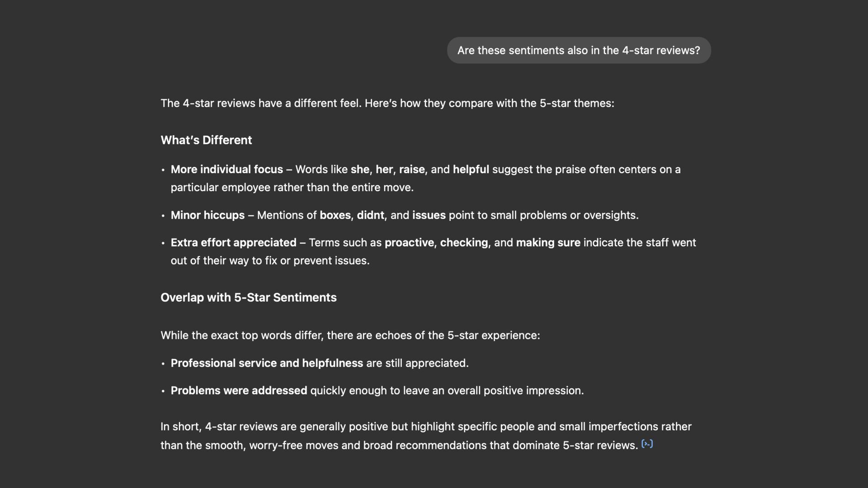Click the intro sentence "The 4-star reviews have a different feel"
Viewport: 868px width, 488px height.
(387, 103)
